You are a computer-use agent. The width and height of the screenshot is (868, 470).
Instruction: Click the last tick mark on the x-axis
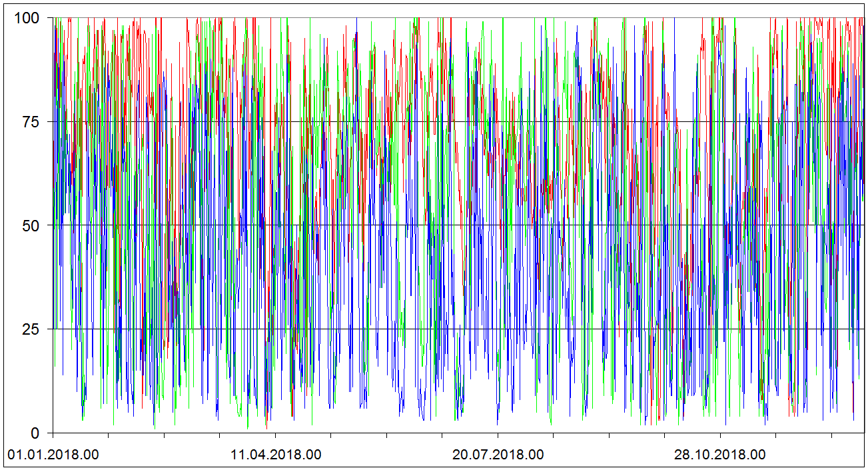(831, 436)
